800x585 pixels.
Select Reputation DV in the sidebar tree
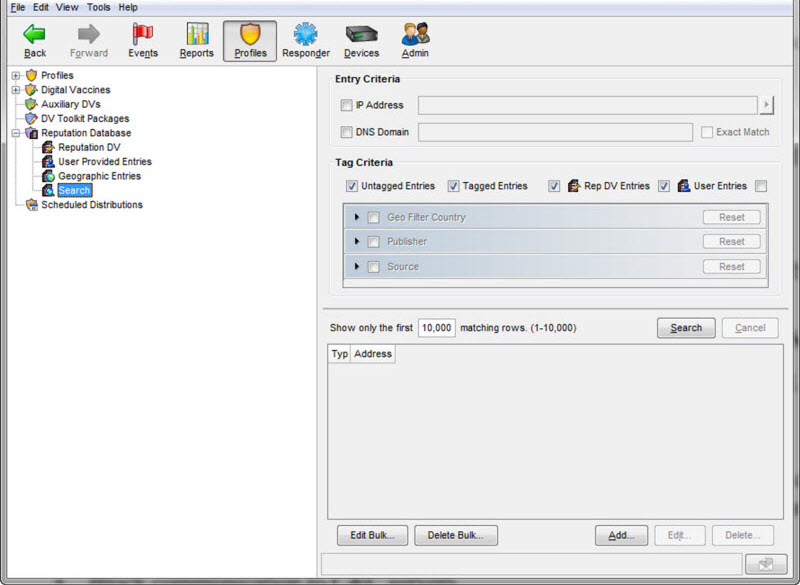[x=88, y=147]
